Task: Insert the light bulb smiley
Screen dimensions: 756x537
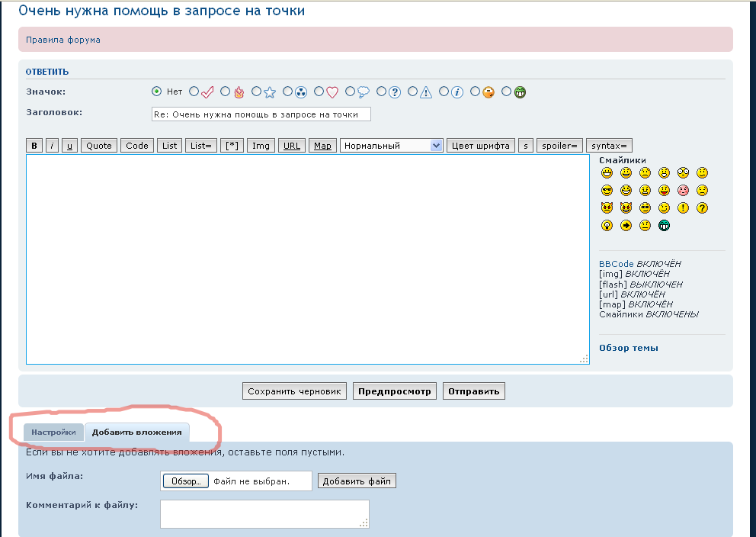Action: click(607, 225)
